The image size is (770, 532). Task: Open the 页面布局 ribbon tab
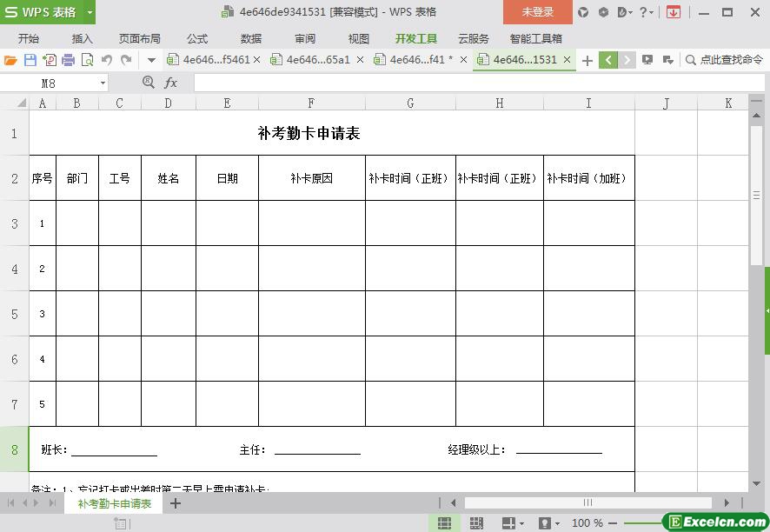tap(139, 38)
